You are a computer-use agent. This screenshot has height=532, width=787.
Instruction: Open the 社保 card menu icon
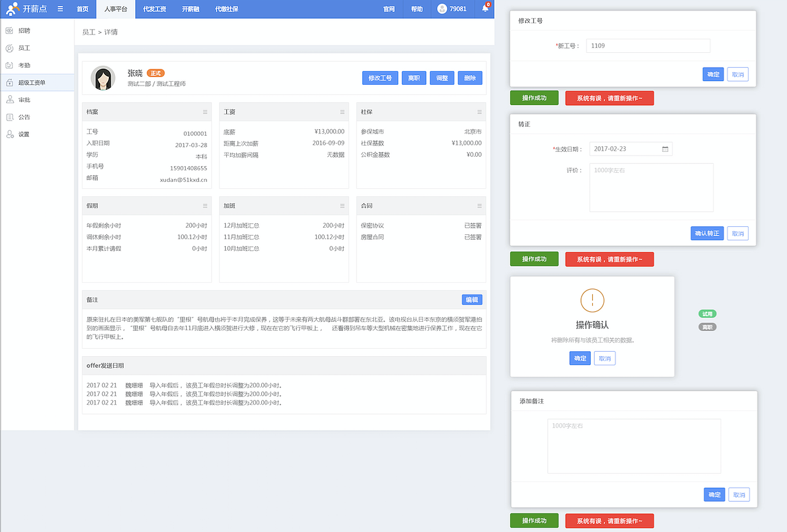(x=480, y=112)
